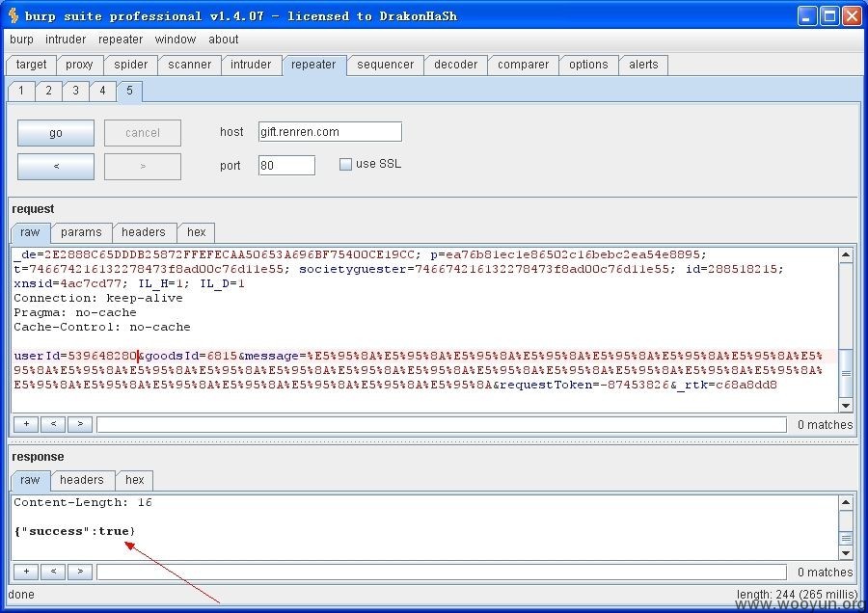Click the go button to send request
Image resolution: width=868 pixels, height=613 pixels.
pos(56,133)
